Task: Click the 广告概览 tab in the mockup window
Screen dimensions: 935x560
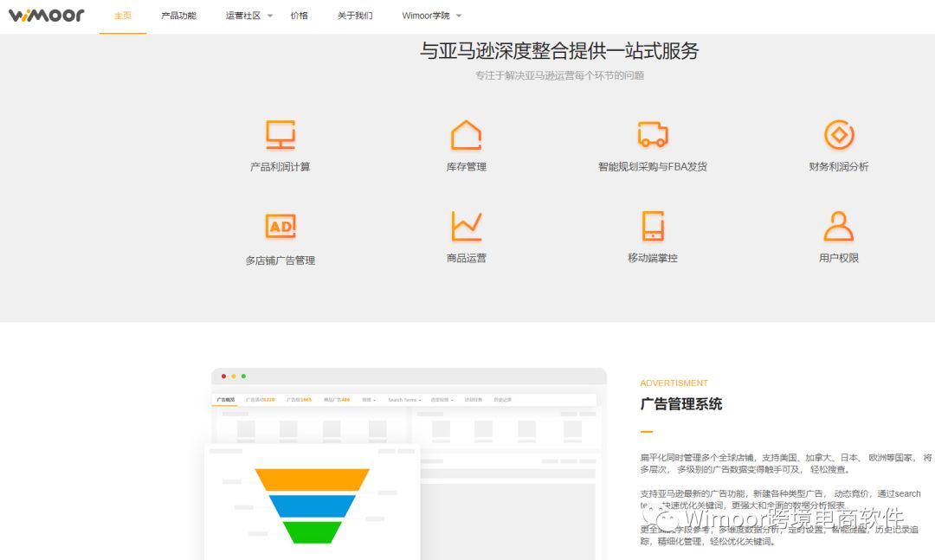Action: click(x=225, y=400)
